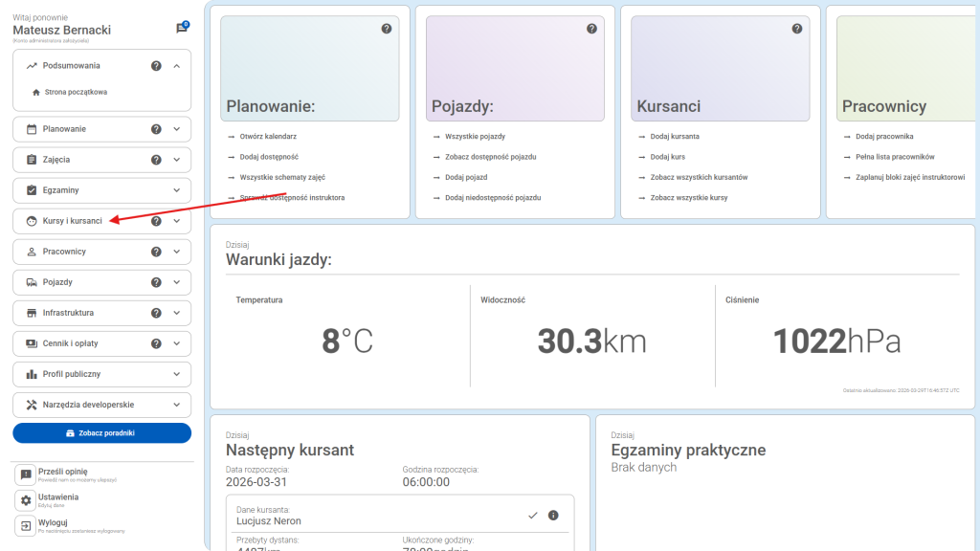Viewport: 980px width, 551px height.
Task: Click the Dodaj kursanta link
Action: [675, 137]
